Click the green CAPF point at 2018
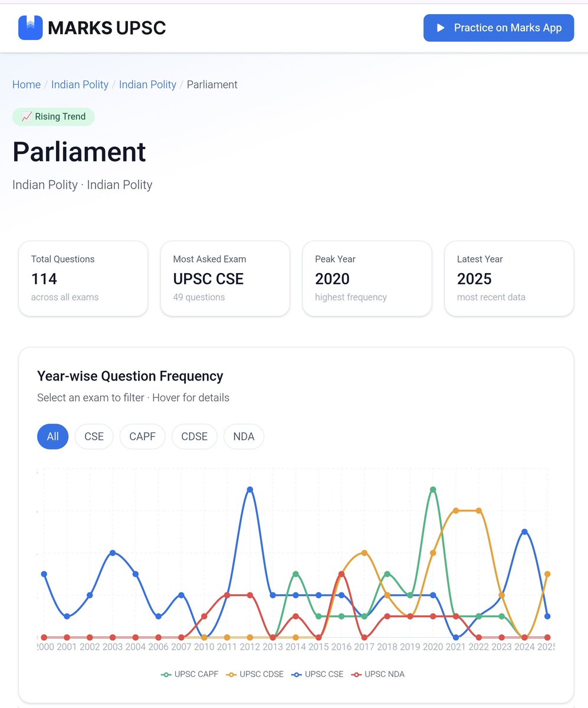The width and height of the screenshot is (588, 708). click(x=387, y=574)
